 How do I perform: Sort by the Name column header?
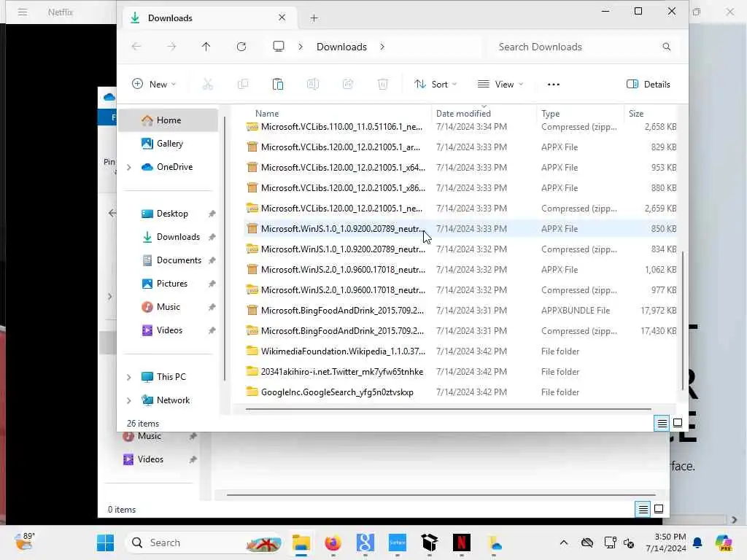[x=267, y=113]
